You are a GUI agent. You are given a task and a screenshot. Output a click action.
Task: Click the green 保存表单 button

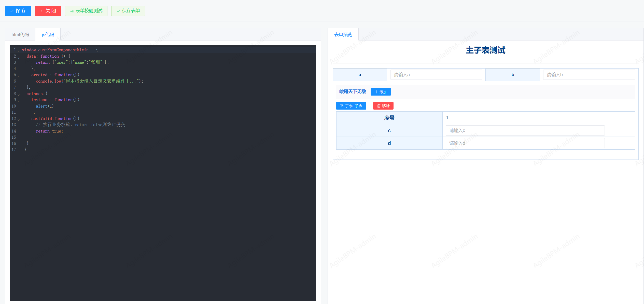[x=128, y=11]
